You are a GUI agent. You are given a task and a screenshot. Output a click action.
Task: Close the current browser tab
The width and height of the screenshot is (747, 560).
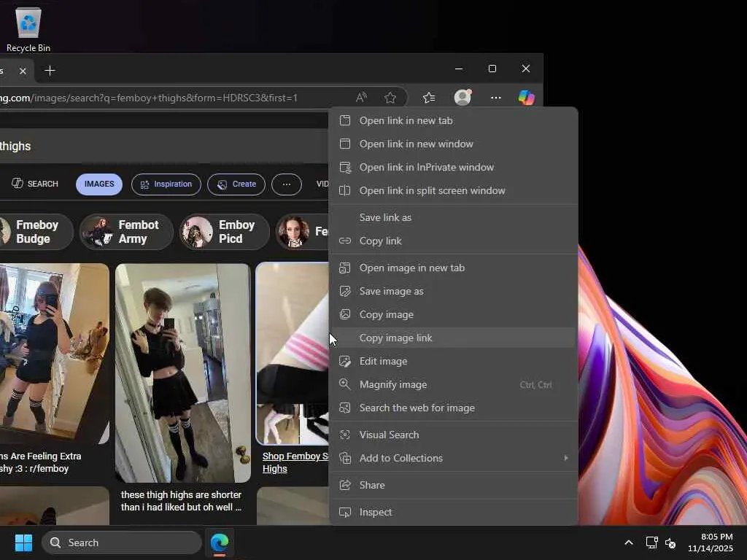pyautogui.click(x=23, y=71)
